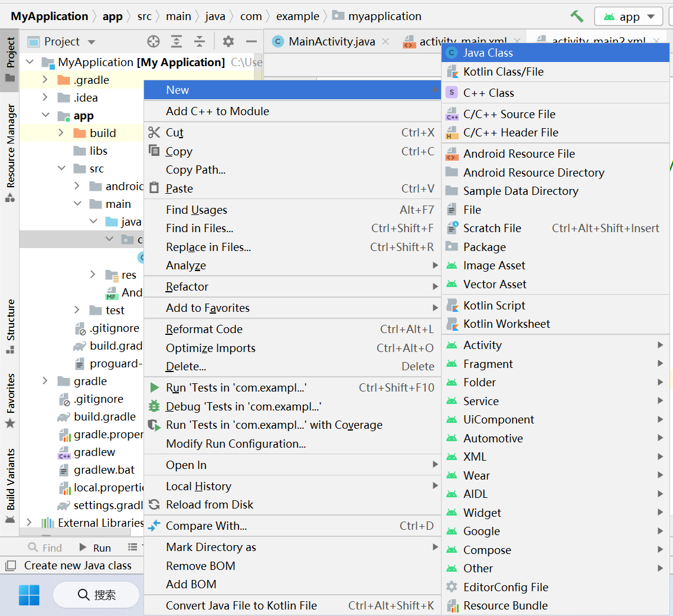Run 'Tests in com.exampl...' item

(292, 387)
